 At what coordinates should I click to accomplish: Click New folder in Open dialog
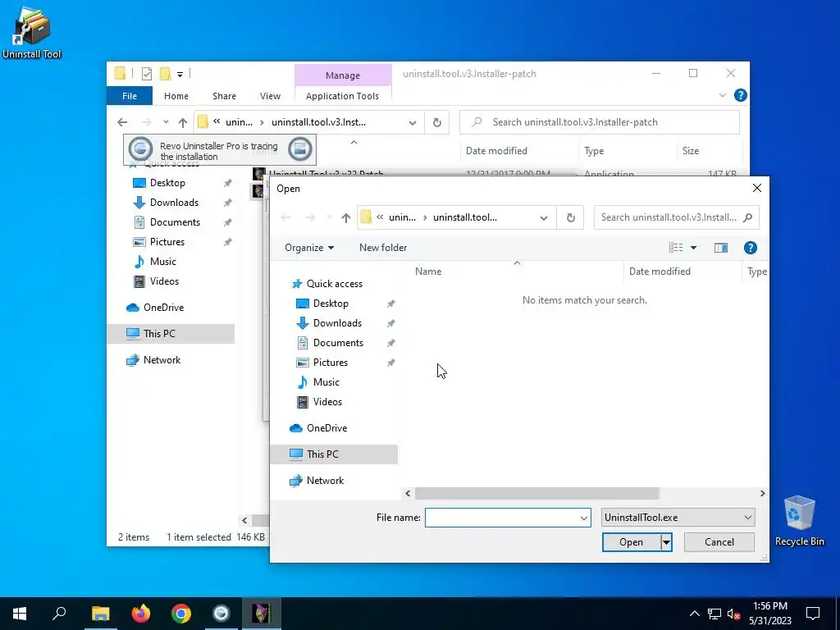click(x=383, y=248)
